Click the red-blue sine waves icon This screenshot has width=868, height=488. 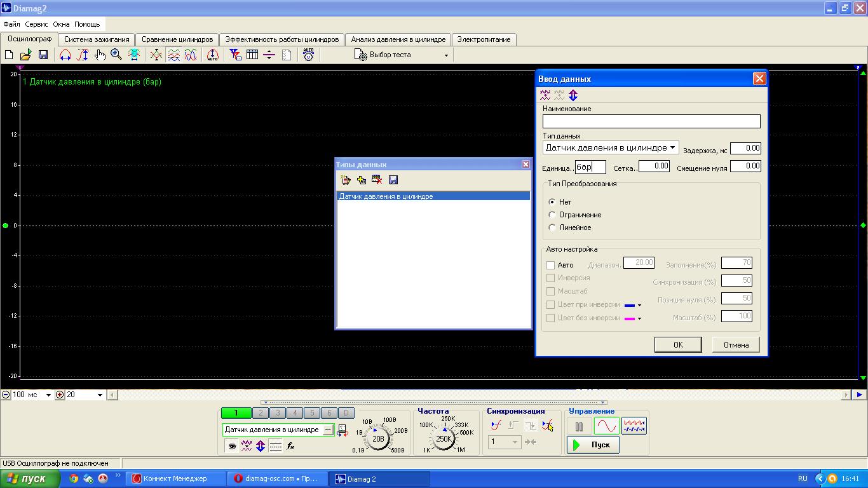coord(191,55)
